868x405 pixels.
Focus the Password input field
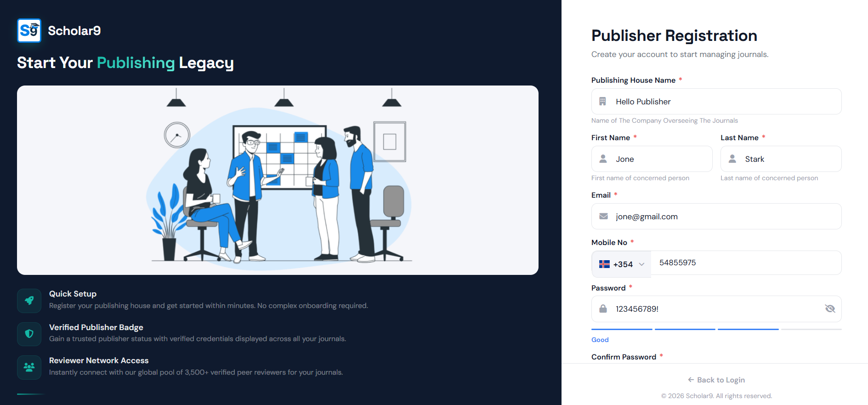coord(716,309)
